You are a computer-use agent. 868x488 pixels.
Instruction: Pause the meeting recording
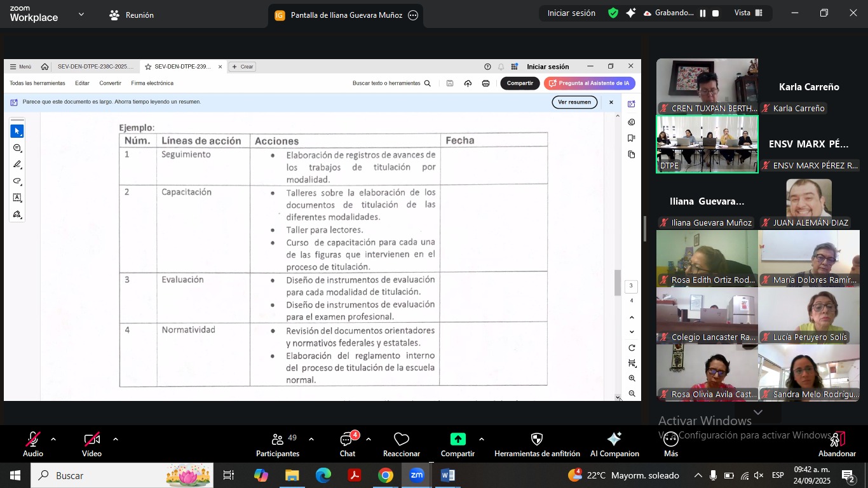tap(703, 13)
